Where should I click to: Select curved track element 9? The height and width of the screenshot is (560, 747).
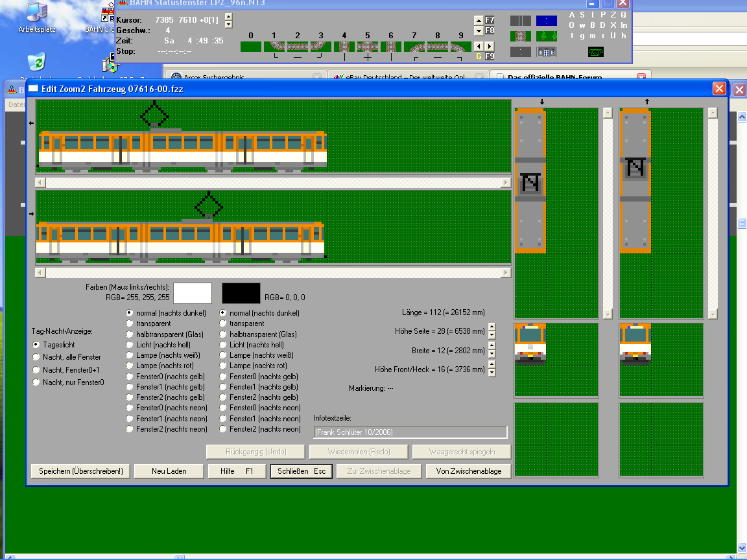460,47
